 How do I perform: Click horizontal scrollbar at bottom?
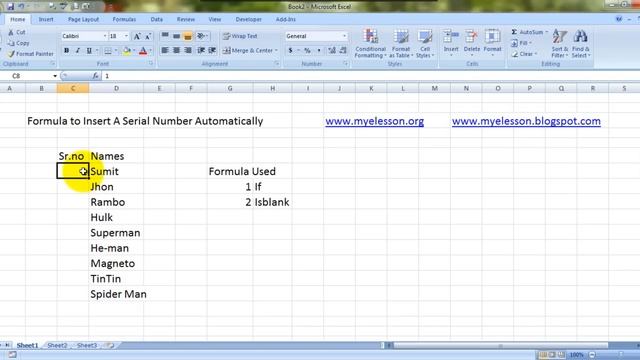(500, 345)
